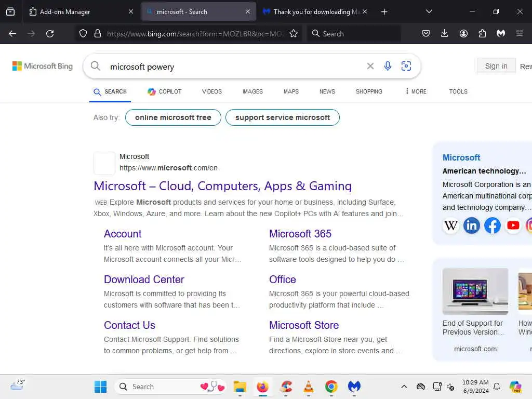Open the Contact Us sitelink
The image size is (532, 399).
129,325
